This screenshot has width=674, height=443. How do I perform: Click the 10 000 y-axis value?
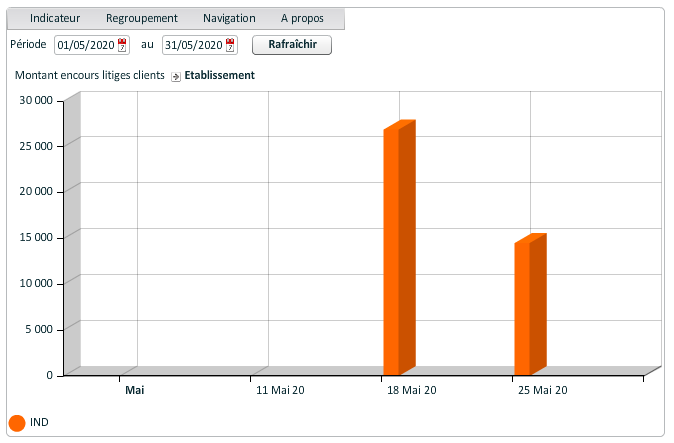(36, 283)
